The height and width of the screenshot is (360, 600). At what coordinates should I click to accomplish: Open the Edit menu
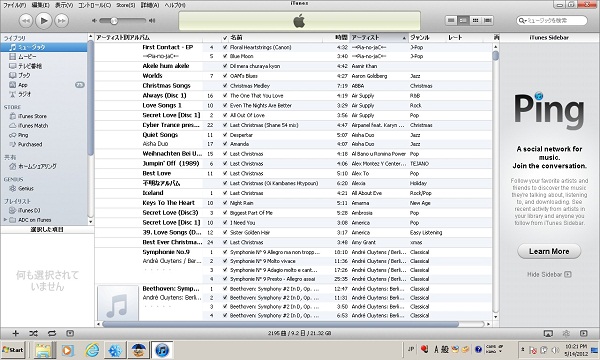(40, 5)
